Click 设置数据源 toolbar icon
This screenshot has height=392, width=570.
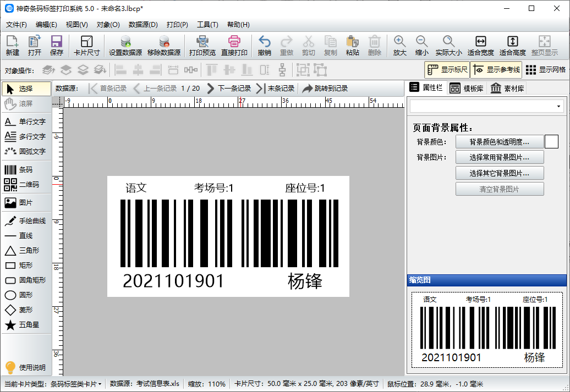(x=125, y=46)
